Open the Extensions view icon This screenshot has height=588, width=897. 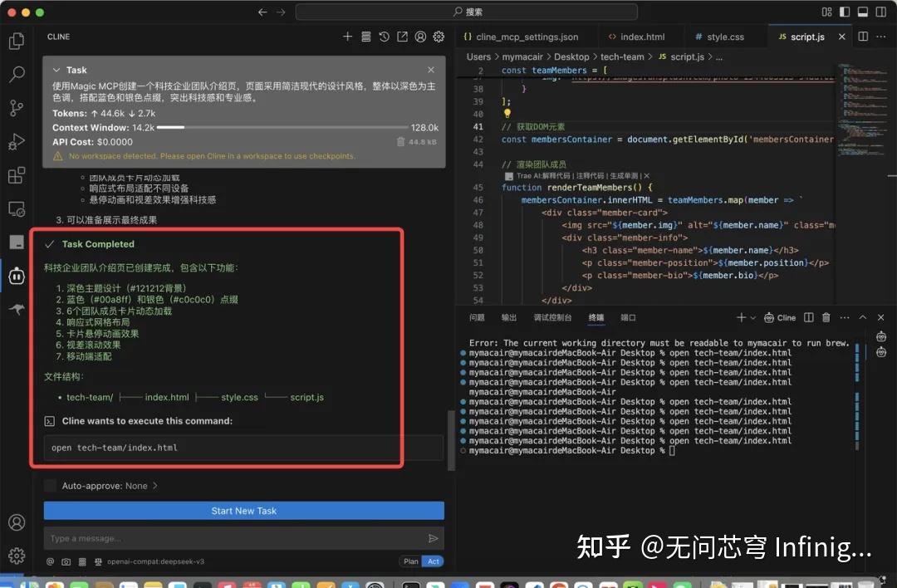pyautogui.click(x=17, y=175)
